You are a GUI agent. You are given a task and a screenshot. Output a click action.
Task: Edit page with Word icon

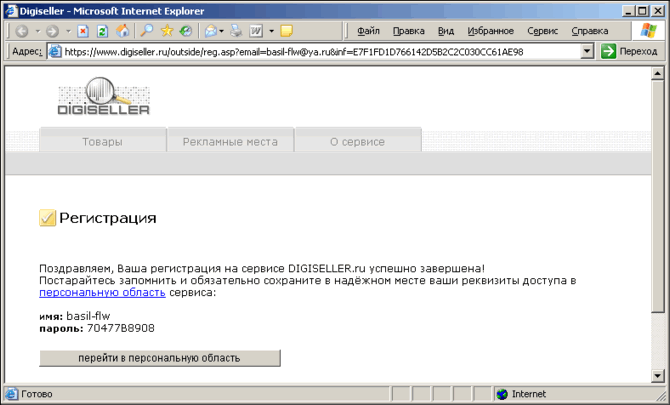click(256, 31)
